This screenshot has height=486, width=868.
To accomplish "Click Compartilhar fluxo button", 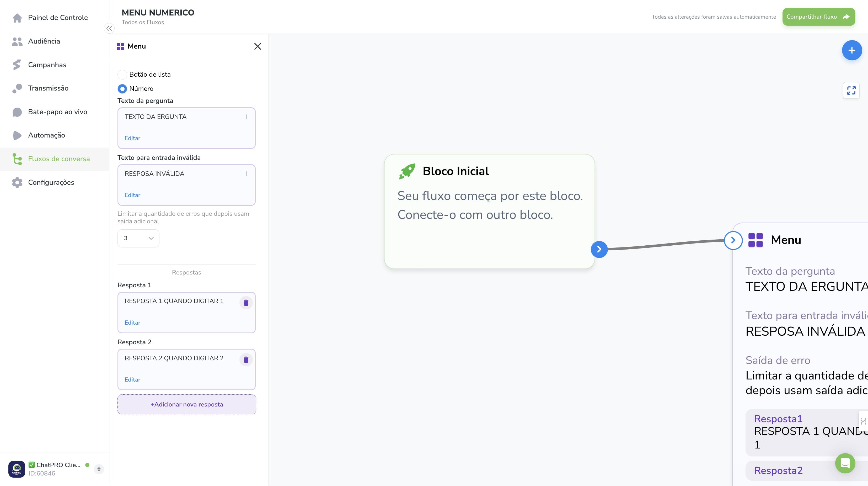I will (818, 17).
